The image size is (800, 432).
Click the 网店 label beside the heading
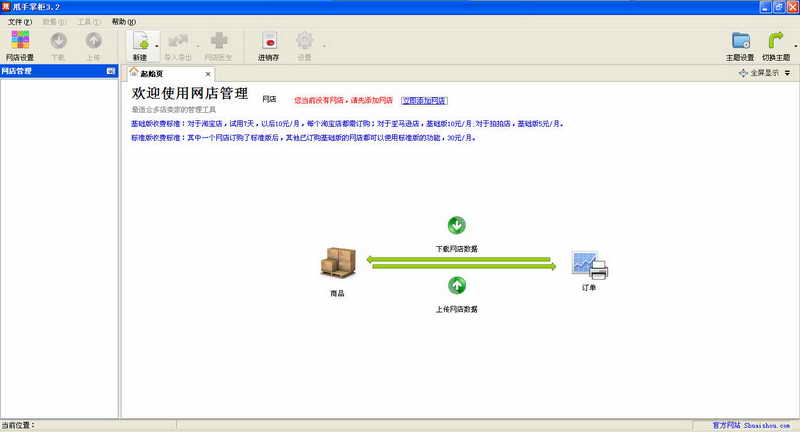pyautogui.click(x=269, y=99)
